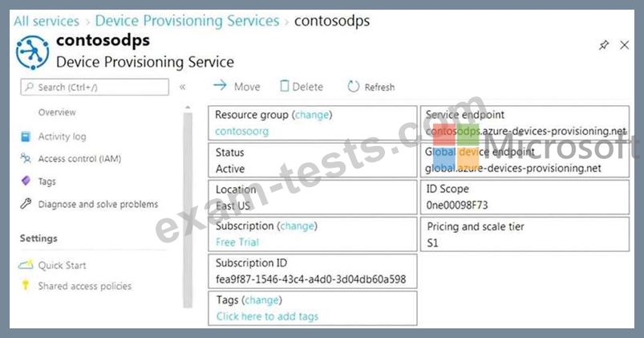The width and height of the screenshot is (644, 338).
Task: Click the contosodps breadcrumb text
Action: coord(332,21)
